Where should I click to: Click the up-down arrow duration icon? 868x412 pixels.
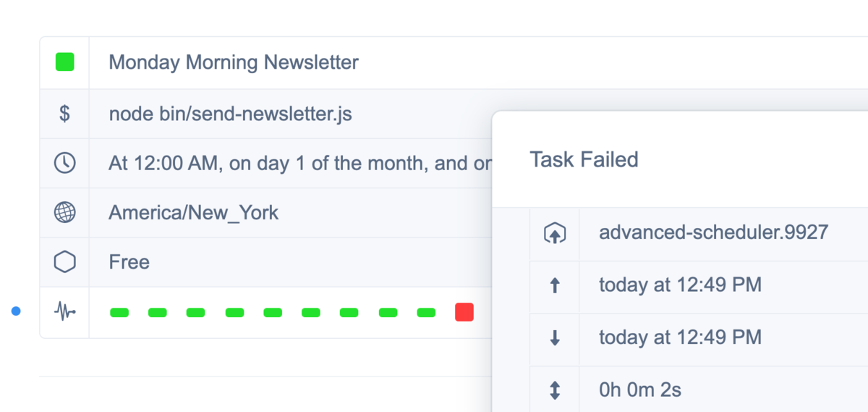555,390
